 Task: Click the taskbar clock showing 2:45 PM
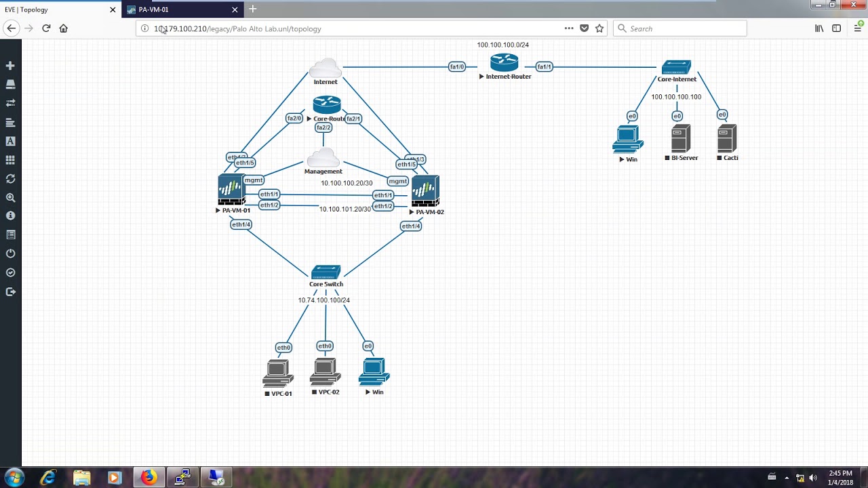(x=841, y=478)
